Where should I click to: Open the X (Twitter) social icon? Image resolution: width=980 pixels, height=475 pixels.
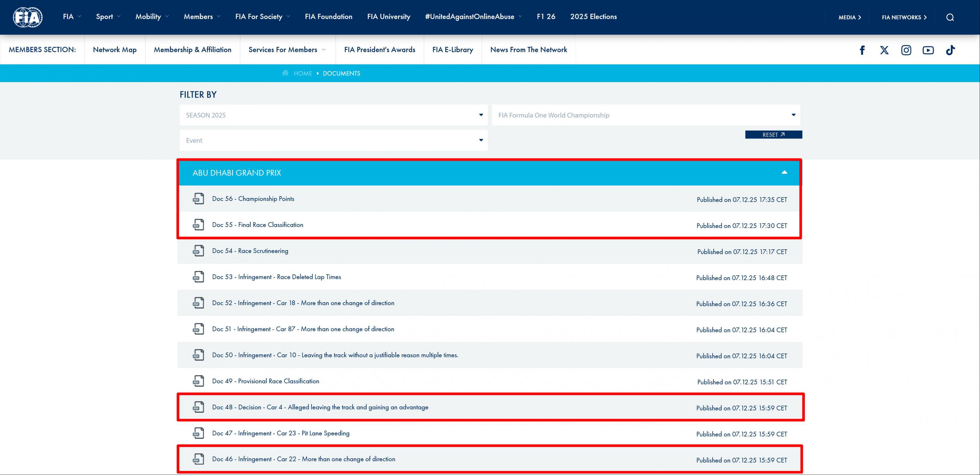click(884, 50)
